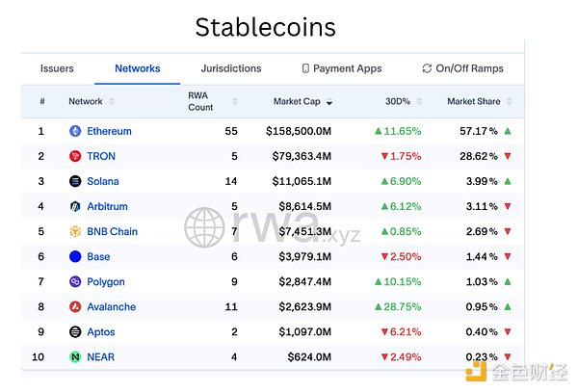The width and height of the screenshot is (578, 392).
Task: Click the Ethereum network logo icon
Action: 75,131
